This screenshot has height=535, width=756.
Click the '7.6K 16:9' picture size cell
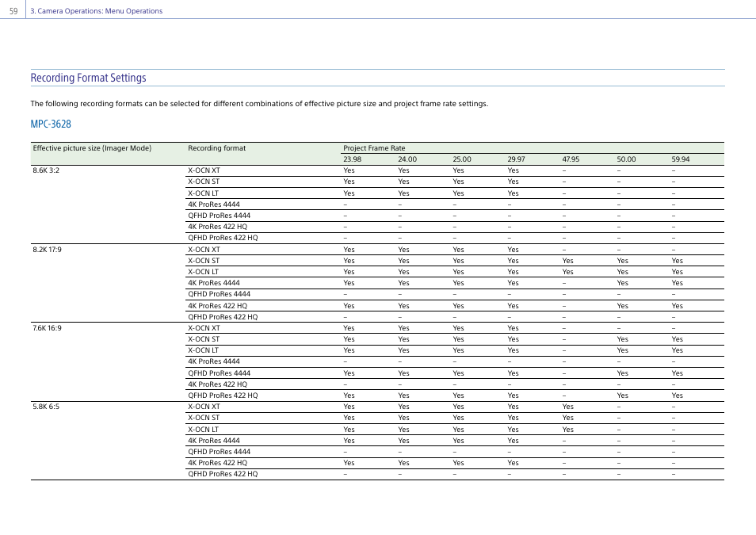point(48,328)
